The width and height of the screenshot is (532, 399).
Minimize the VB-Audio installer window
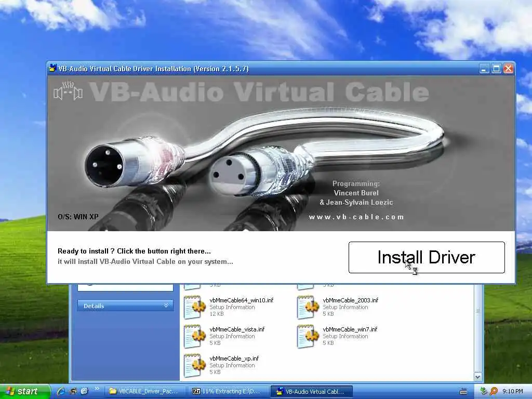coord(484,69)
